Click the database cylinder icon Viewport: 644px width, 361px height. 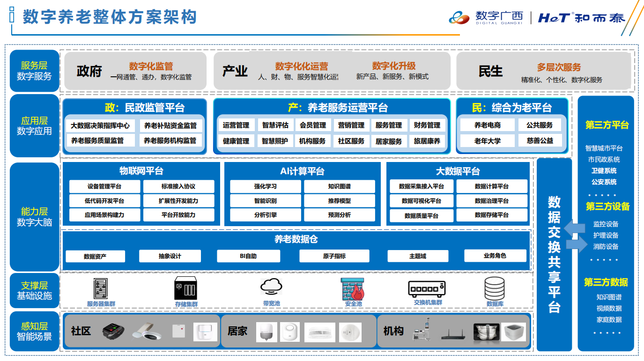495,288
